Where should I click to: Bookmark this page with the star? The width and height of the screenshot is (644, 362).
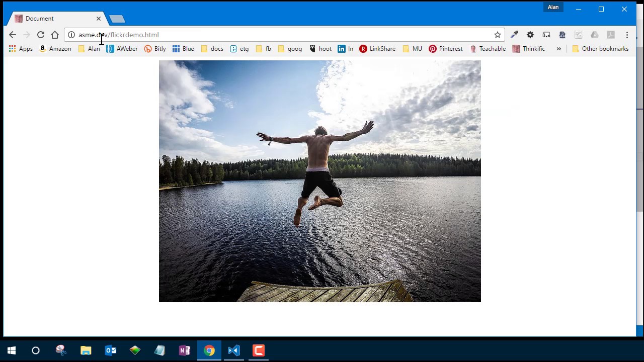(498, 35)
